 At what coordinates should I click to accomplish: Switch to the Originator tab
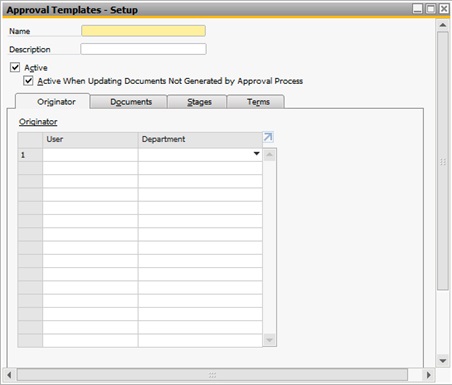point(53,102)
